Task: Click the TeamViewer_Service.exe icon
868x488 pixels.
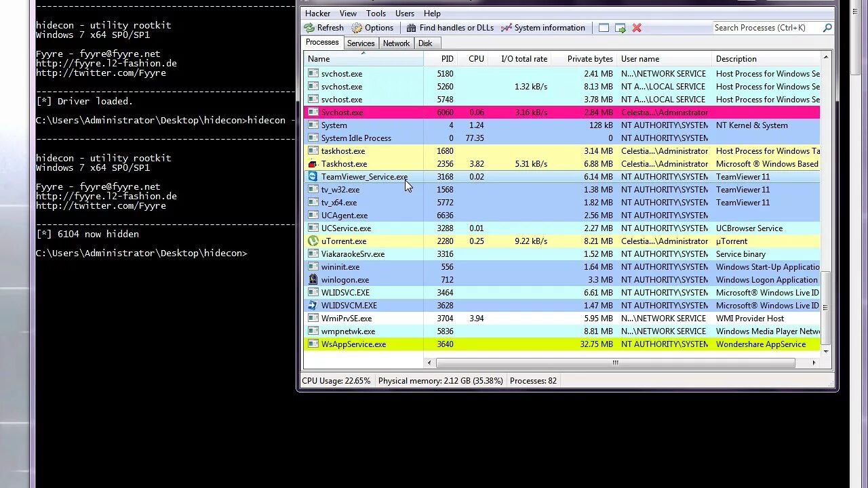Action: [313, 177]
